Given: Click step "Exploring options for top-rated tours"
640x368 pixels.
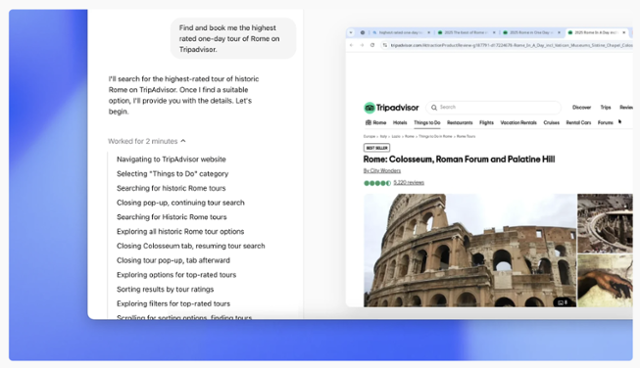Looking at the screenshot, I should point(176,275).
